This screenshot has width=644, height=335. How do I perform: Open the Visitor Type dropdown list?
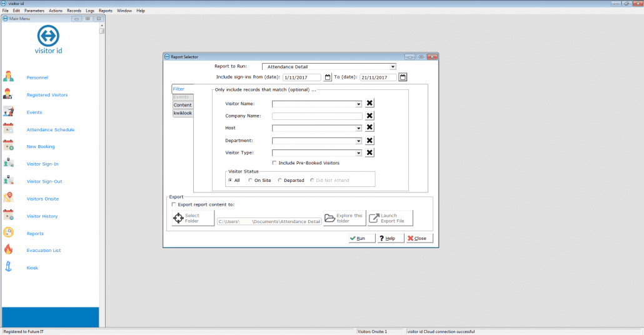359,152
